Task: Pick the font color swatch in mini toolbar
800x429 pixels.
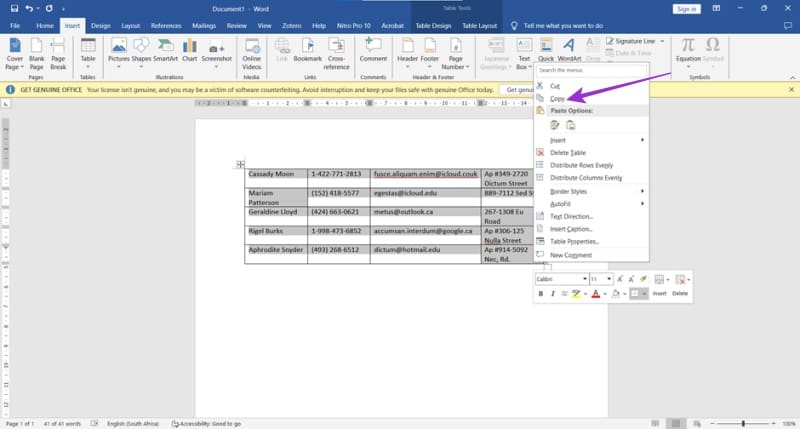Action: 595,294
